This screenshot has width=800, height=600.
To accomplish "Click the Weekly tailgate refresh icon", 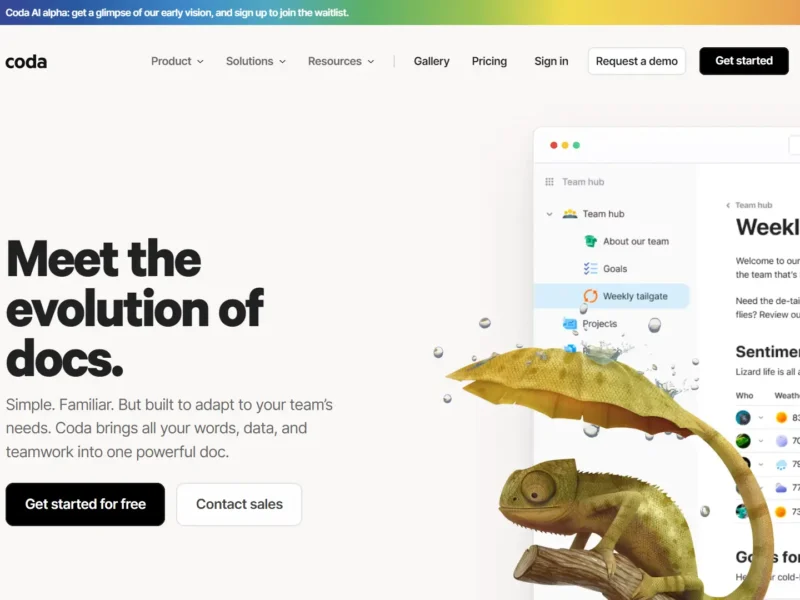I will [x=590, y=296].
